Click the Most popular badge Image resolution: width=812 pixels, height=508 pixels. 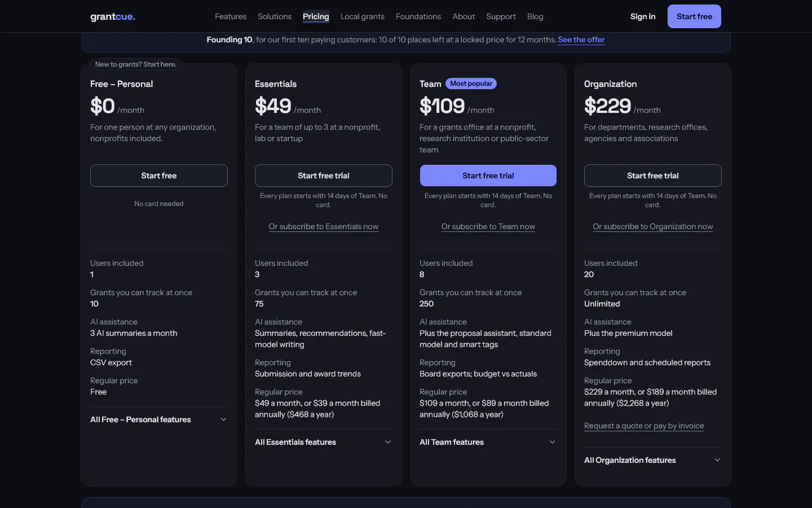pos(471,84)
